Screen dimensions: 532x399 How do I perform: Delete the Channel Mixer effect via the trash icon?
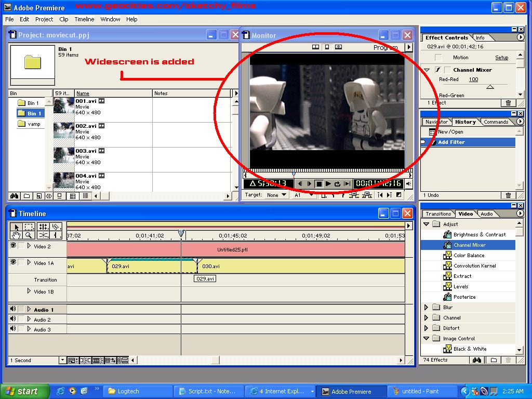(509, 102)
